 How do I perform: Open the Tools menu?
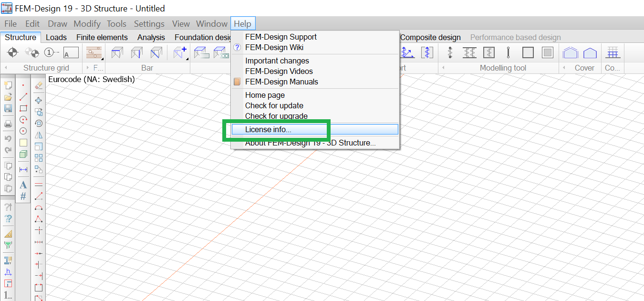(117, 23)
